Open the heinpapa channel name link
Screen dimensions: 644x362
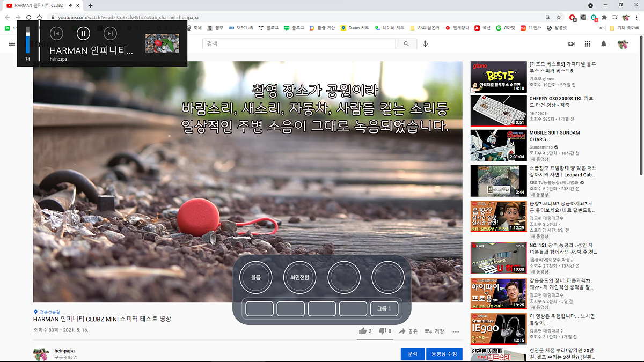coord(64,351)
